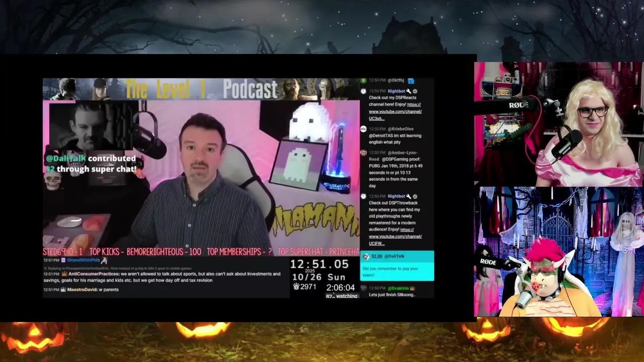The width and height of the screenshot is (644, 362).
Task: Click the verified checkmark on Nightbot's DSPThrowback message
Action: [415, 197]
